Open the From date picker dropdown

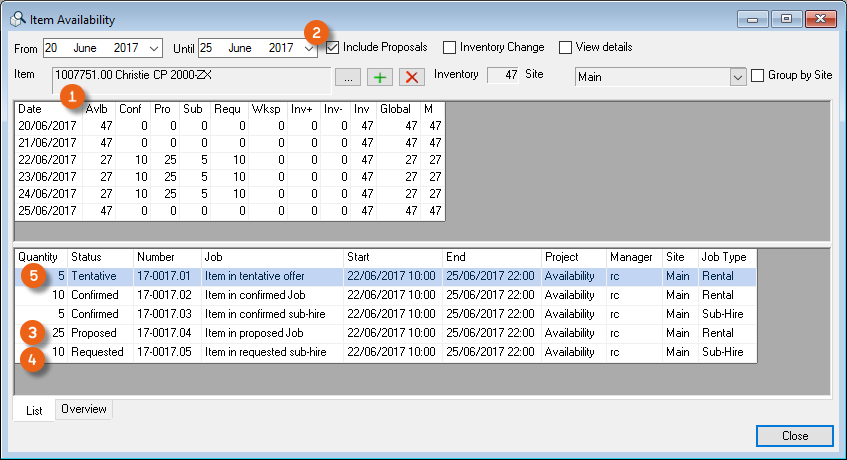click(154, 47)
